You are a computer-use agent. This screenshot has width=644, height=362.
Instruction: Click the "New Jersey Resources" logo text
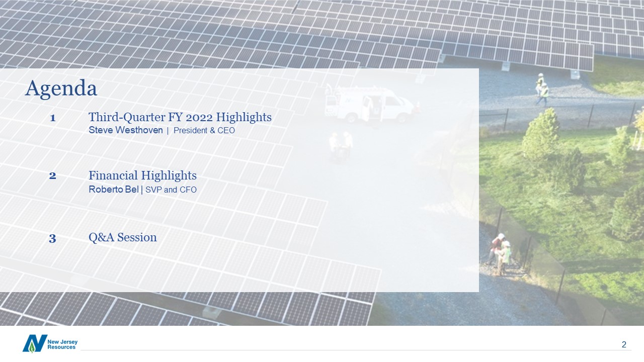[x=62, y=344]
